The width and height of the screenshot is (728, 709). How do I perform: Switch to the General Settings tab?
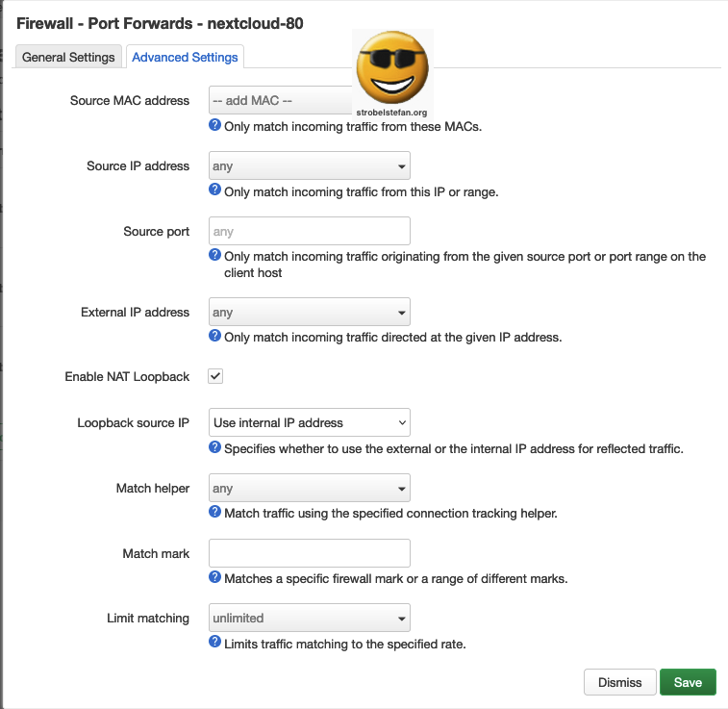(x=68, y=57)
